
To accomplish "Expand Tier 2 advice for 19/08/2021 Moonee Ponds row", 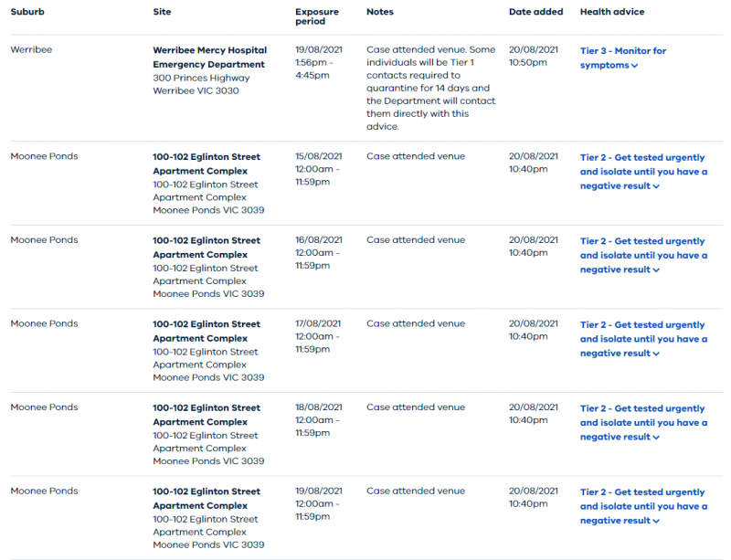I will tap(643, 506).
